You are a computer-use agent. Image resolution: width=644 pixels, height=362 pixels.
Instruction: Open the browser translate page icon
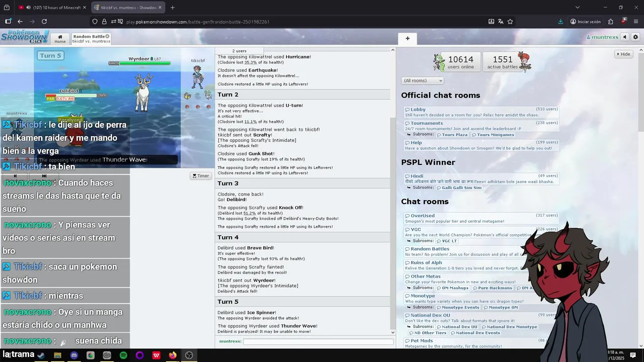point(501,22)
